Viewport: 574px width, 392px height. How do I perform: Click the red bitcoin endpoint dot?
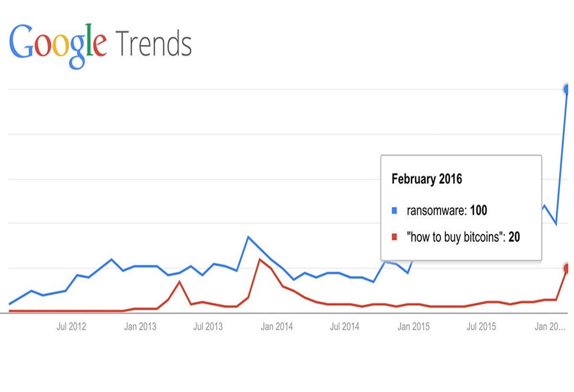[x=567, y=269]
